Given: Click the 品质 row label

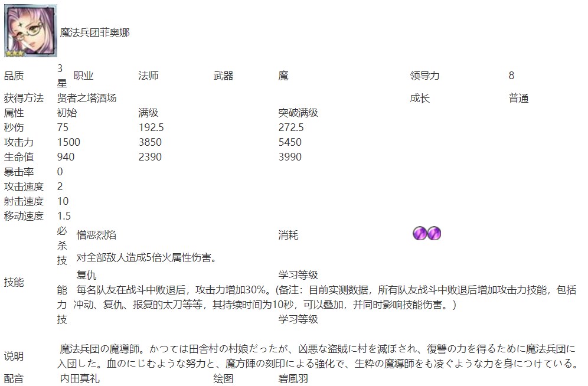Looking at the screenshot, I should (14, 76).
